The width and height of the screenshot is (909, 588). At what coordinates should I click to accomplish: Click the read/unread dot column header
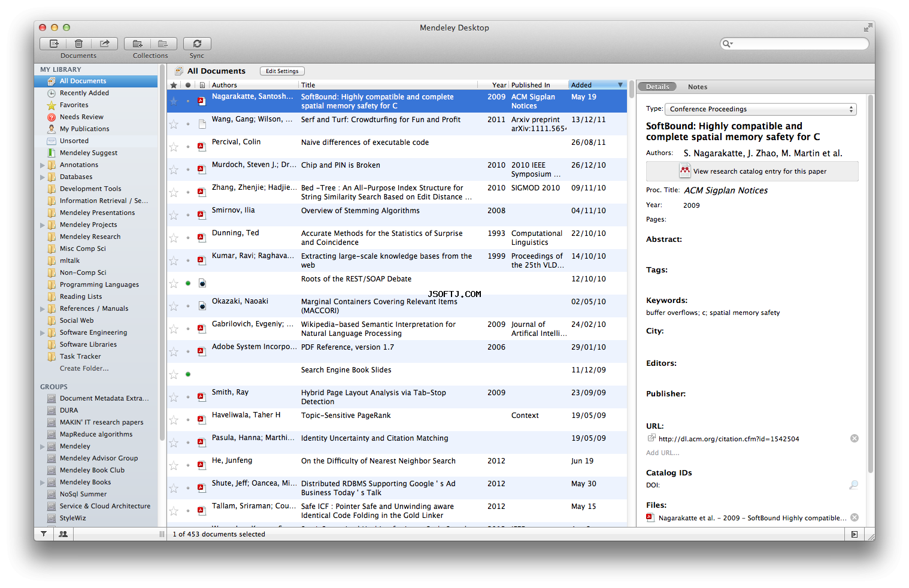coord(188,85)
